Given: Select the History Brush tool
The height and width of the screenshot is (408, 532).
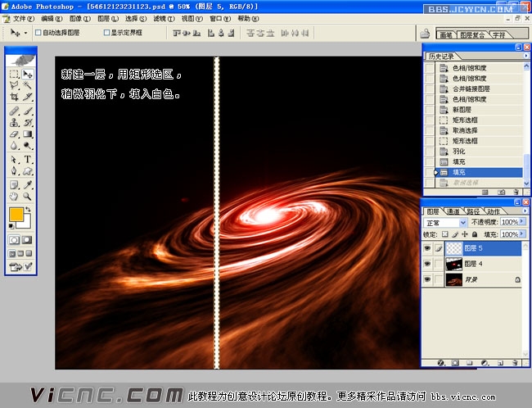Looking at the screenshot, I should tap(28, 122).
